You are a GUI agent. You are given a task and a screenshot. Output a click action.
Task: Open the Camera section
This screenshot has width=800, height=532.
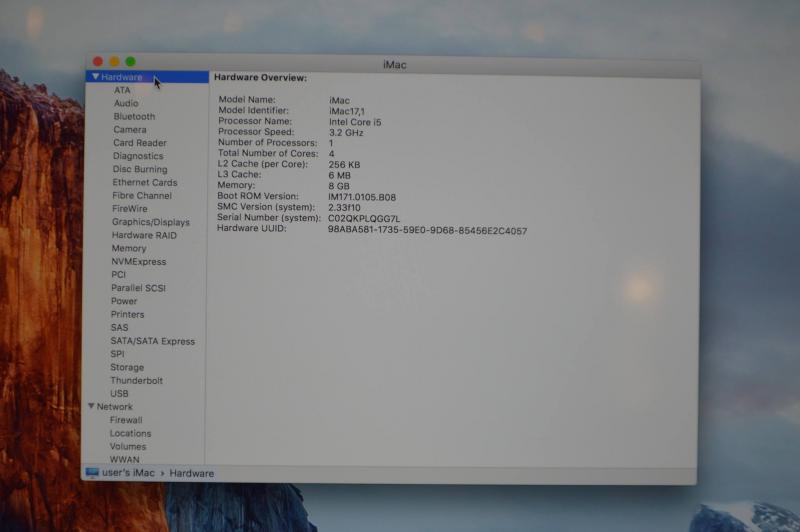coord(130,130)
